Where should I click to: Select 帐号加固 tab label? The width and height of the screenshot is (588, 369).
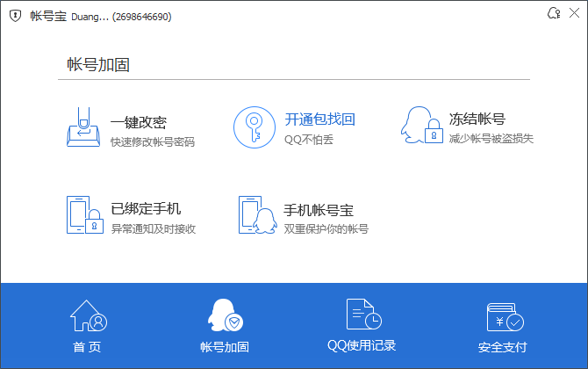225,347
